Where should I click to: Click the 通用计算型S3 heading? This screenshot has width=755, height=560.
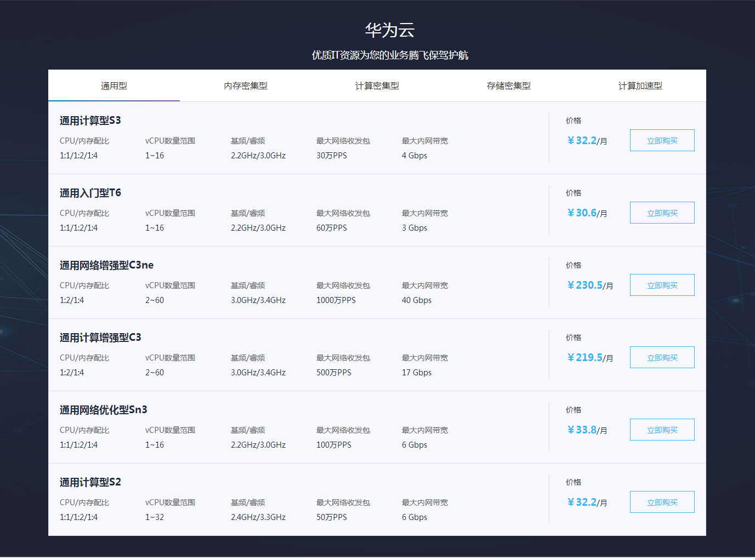point(90,121)
